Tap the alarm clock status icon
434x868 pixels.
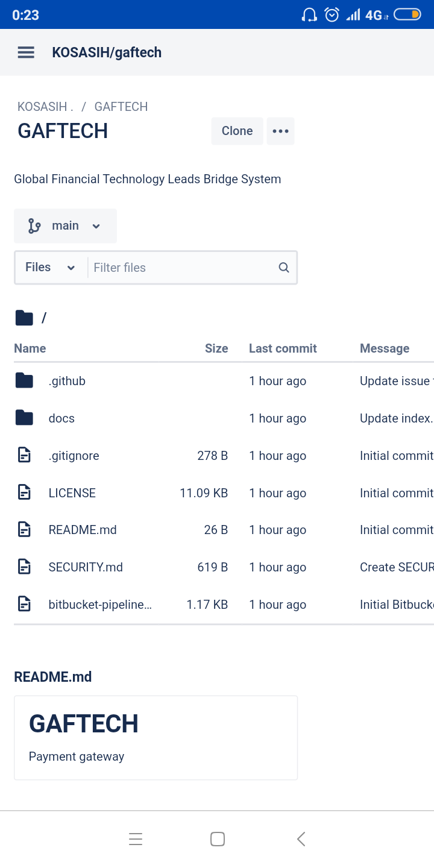(x=332, y=14)
